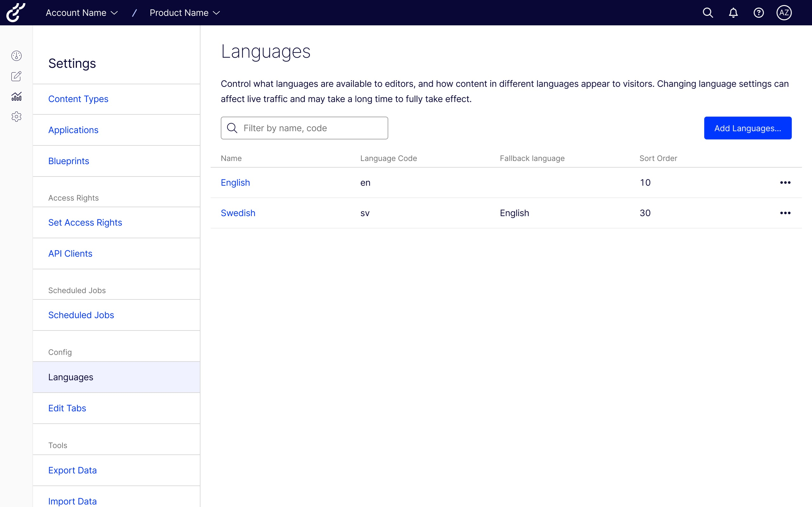Click the Add Languages button
Screen dimensions: 812x507
(x=748, y=128)
